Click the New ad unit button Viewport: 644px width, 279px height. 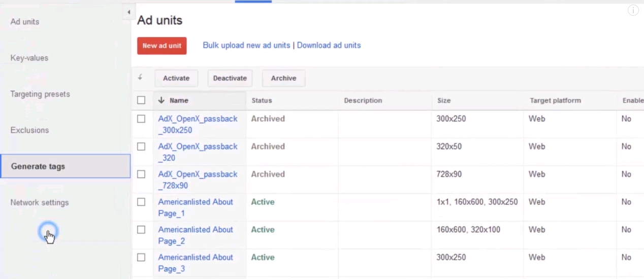[x=162, y=46]
